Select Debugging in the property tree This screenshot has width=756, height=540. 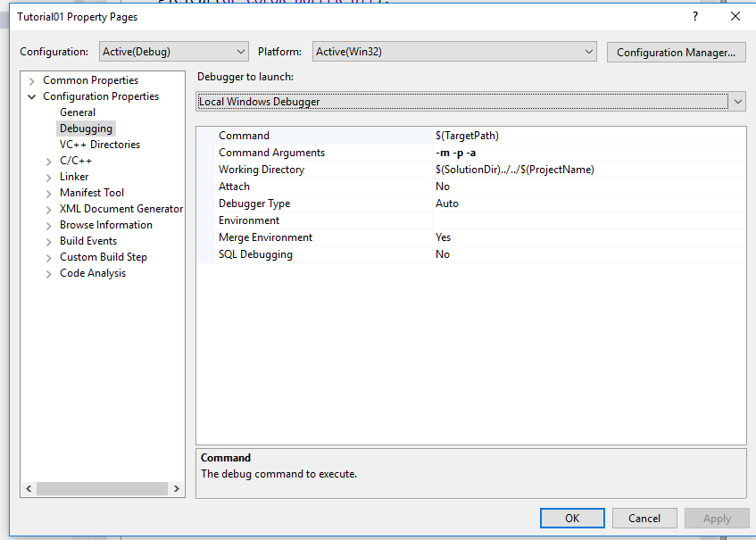(x=86, y=129)
